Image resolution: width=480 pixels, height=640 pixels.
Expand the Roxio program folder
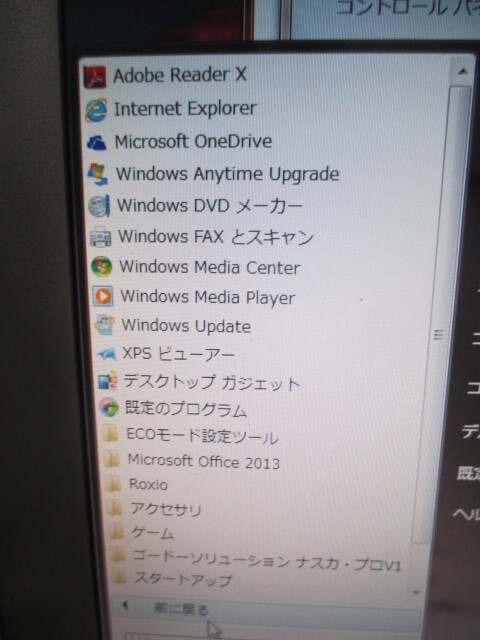click(x=148, y=484)
